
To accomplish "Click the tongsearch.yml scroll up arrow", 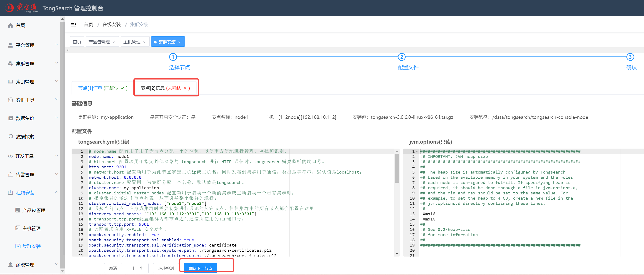I will (397, 151).
